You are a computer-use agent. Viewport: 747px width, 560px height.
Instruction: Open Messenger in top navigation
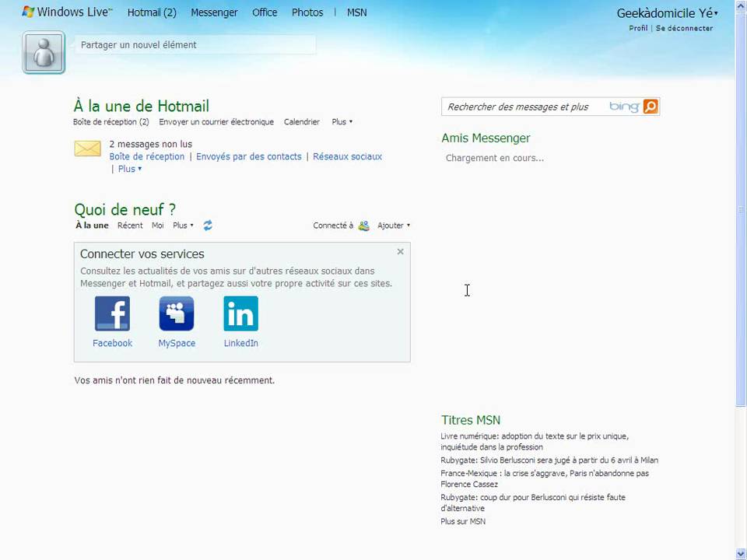coord(215,13)
